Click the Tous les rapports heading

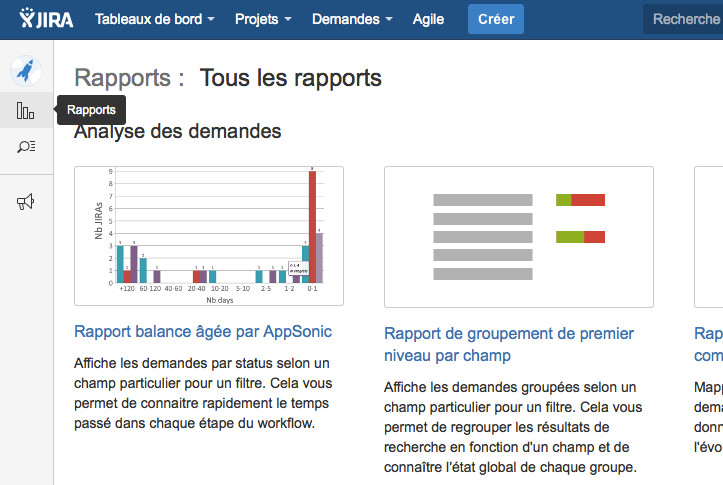[290, 78]
